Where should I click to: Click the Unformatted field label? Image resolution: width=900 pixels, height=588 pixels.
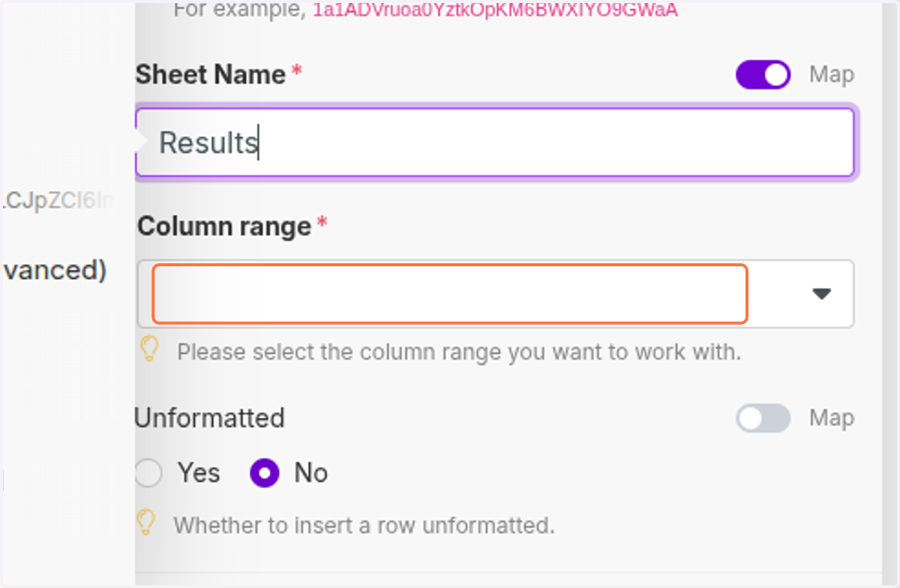[209, 418]
